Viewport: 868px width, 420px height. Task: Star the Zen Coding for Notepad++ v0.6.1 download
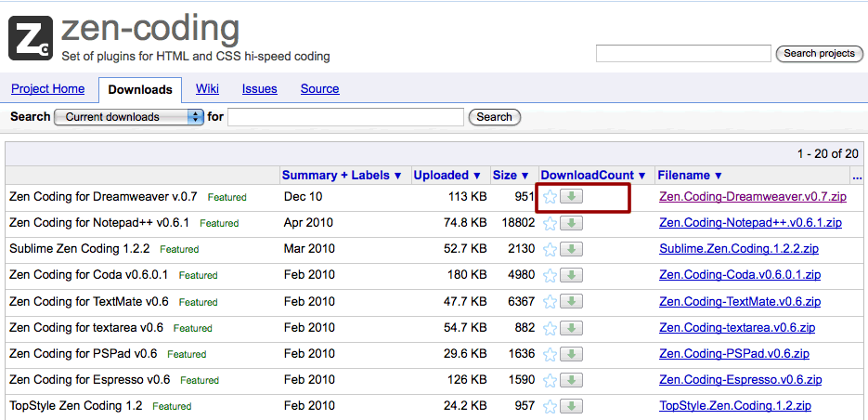550,223
